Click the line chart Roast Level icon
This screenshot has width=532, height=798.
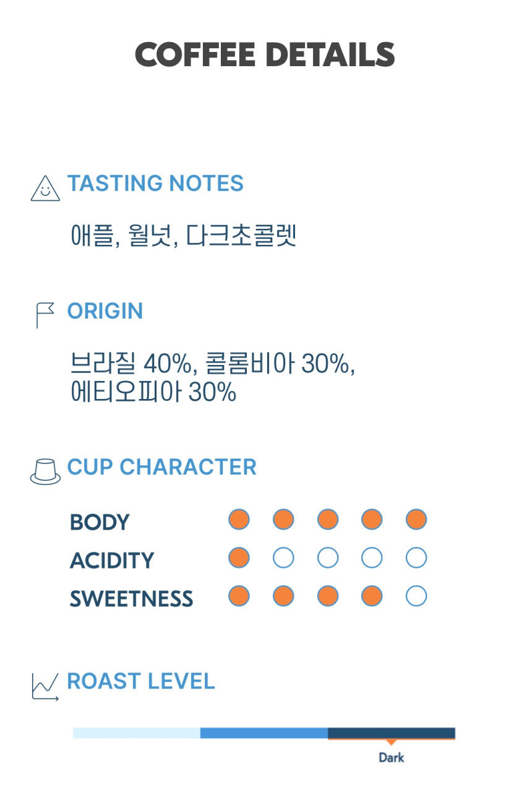45,686
